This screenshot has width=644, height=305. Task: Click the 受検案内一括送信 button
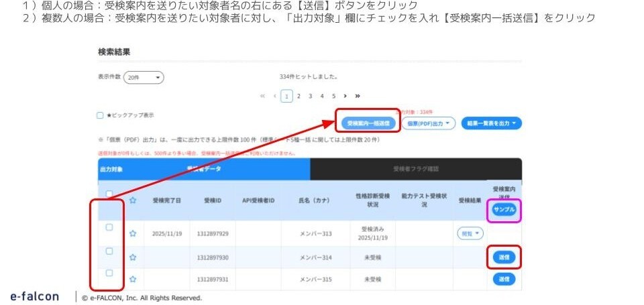pos(366,123)
